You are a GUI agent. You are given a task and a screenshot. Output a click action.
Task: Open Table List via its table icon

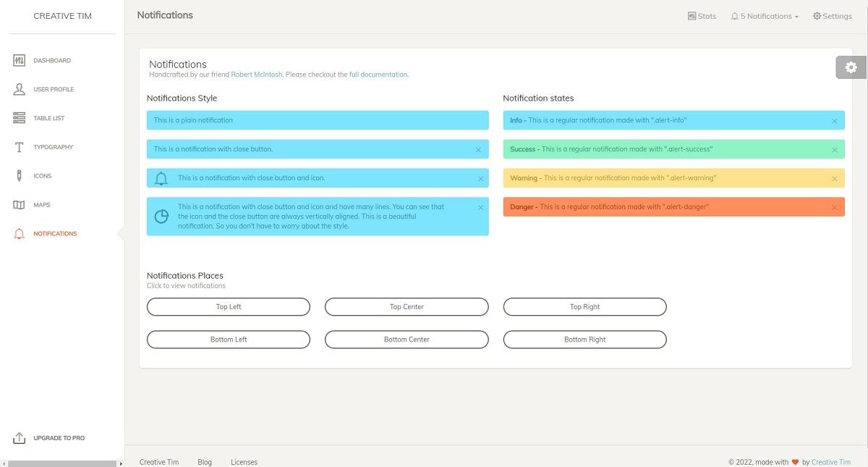pyautogui.click(x=20, y=118)
